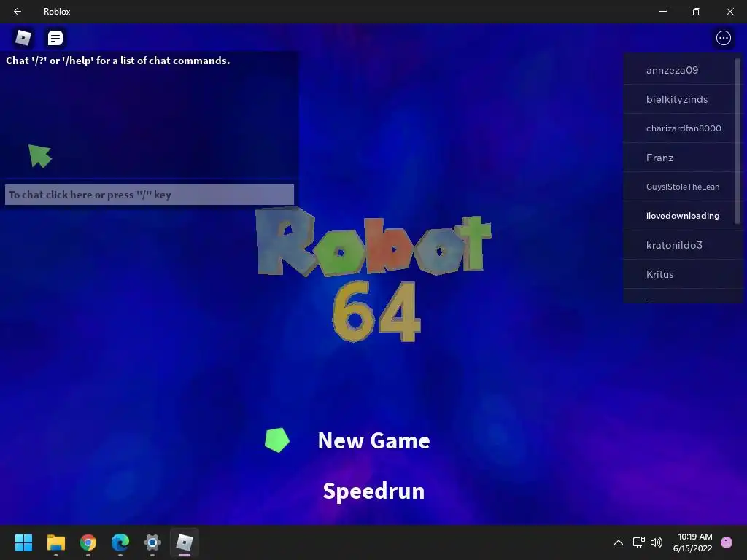Open the volume control in tray

point(657,542)
